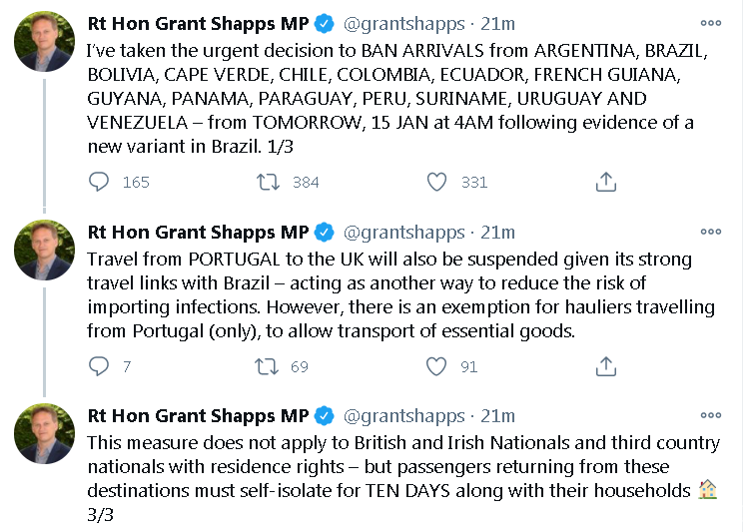The height and width of the screenshot is (532, 756).
Task: Share the first tweet marked 1/3
Action: [x=605, y=182]
